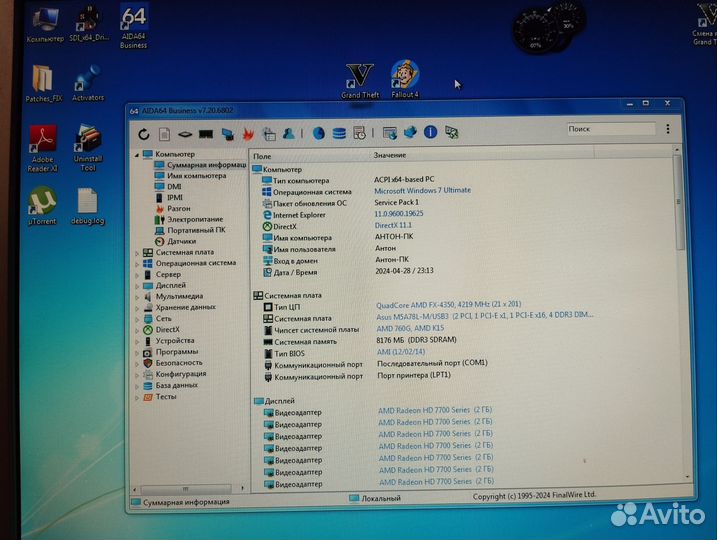
Task: Click the Поиск search field
Action: (x=608, y=129)
